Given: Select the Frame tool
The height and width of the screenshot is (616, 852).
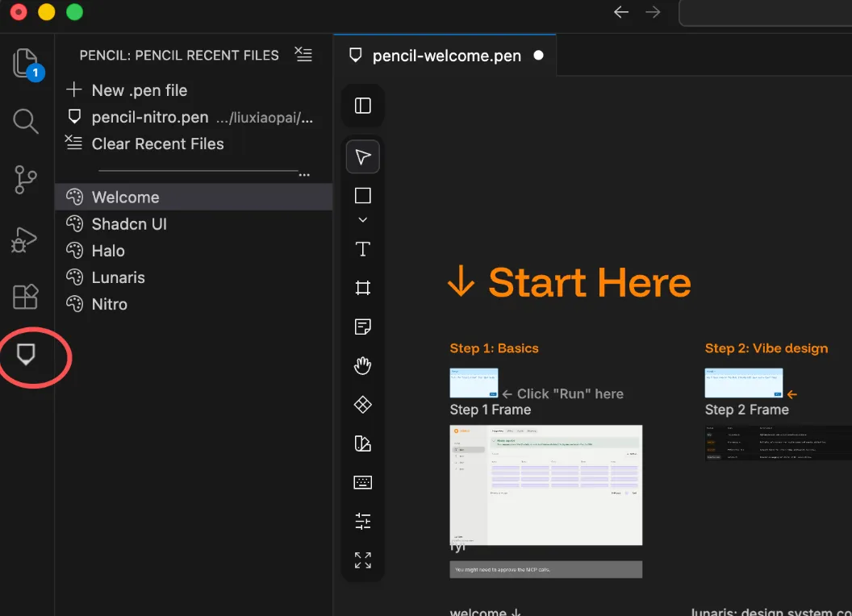Looking at the screenshot, I should click(x=362, y=288).
